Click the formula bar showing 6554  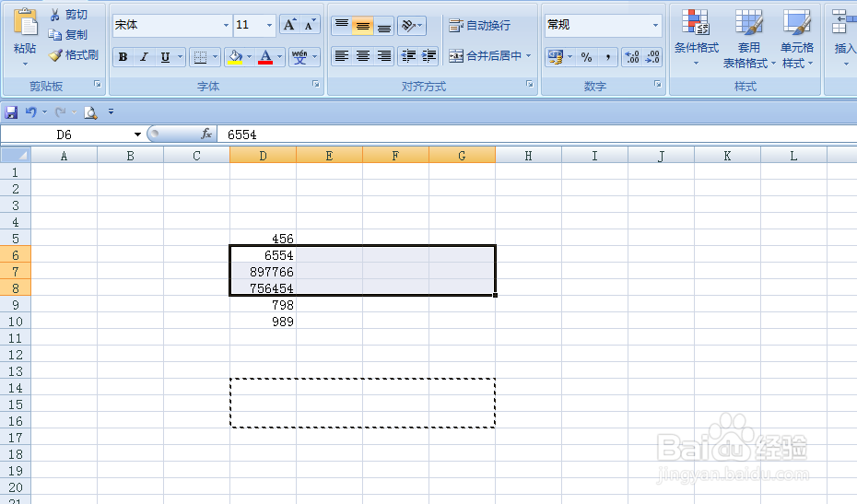[x=537, y=135]
